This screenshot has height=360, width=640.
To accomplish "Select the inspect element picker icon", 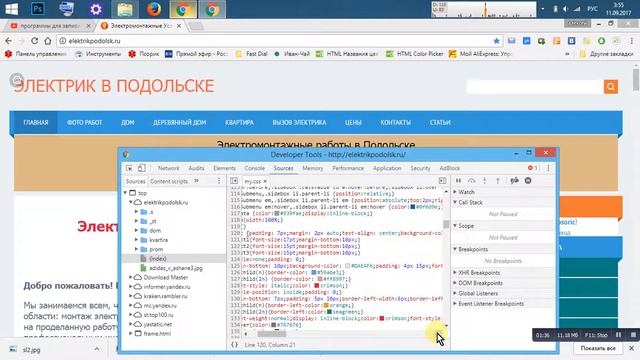I will click(x=129, y=168).
